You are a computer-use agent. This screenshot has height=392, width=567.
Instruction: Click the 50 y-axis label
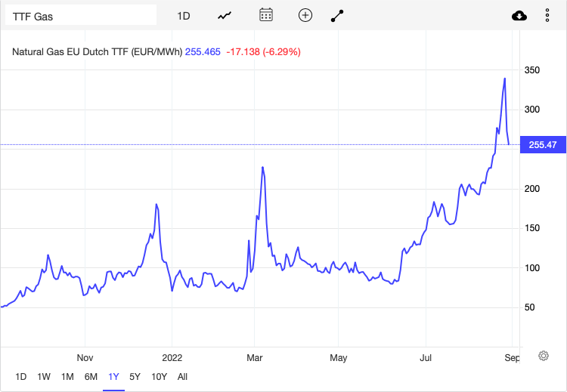tap(529, 307)
